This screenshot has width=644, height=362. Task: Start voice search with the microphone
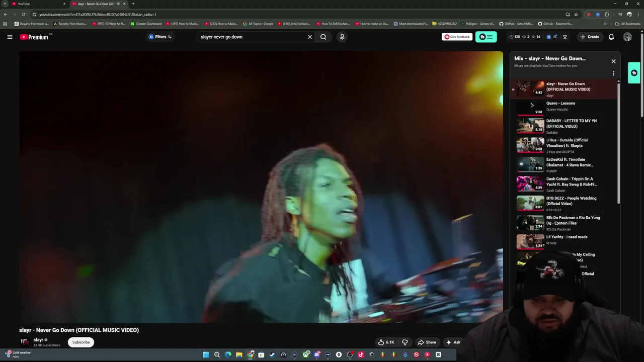(342, 37)
